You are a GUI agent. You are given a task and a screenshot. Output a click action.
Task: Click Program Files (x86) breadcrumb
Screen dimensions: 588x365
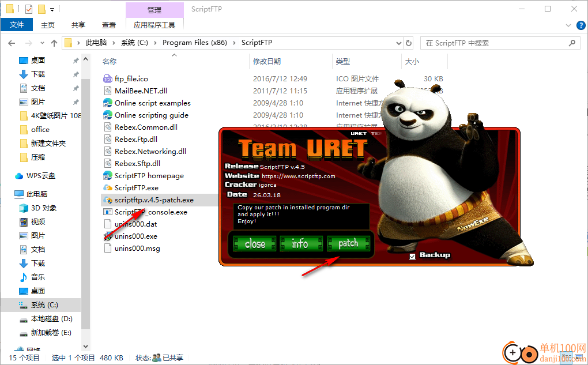(195, 43)
